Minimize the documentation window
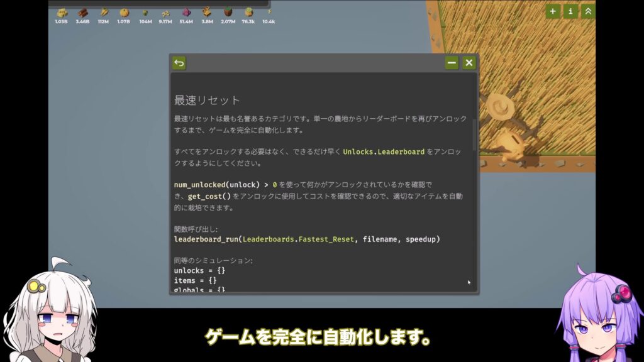This screenshot has width=644, height=362. (x=451, y=63)
